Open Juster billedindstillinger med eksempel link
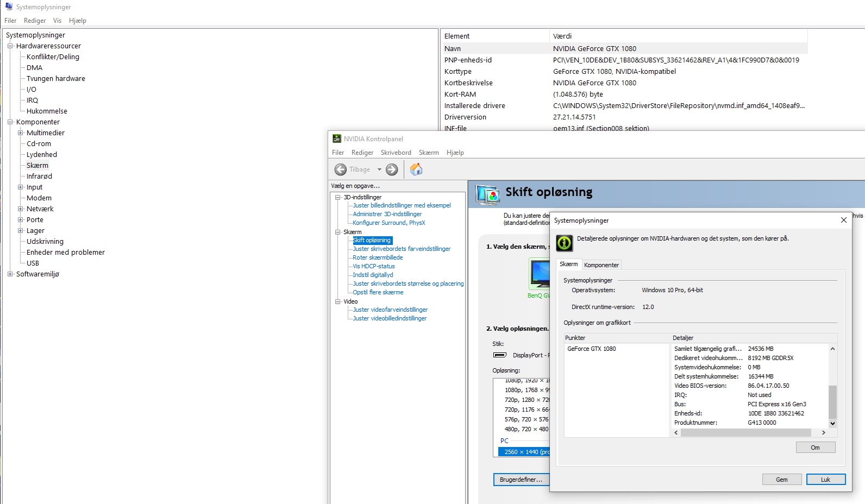This screenshot has height=504, width=865. tap(402, 205)
